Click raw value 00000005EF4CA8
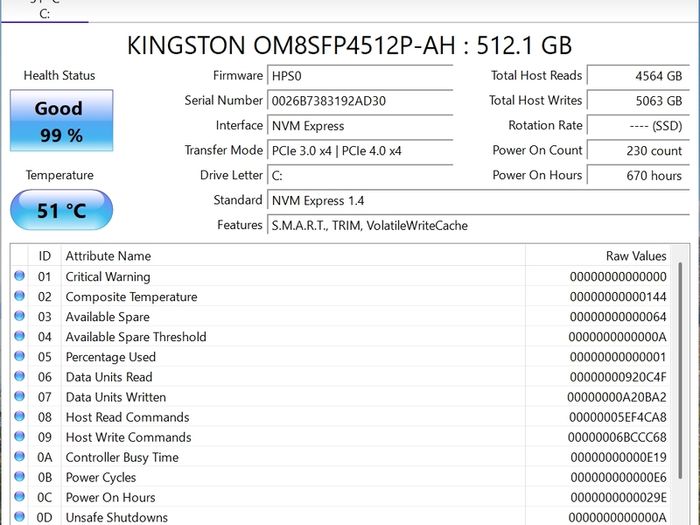This screenshot has width=700, height=525. click(x=618, y=417)
